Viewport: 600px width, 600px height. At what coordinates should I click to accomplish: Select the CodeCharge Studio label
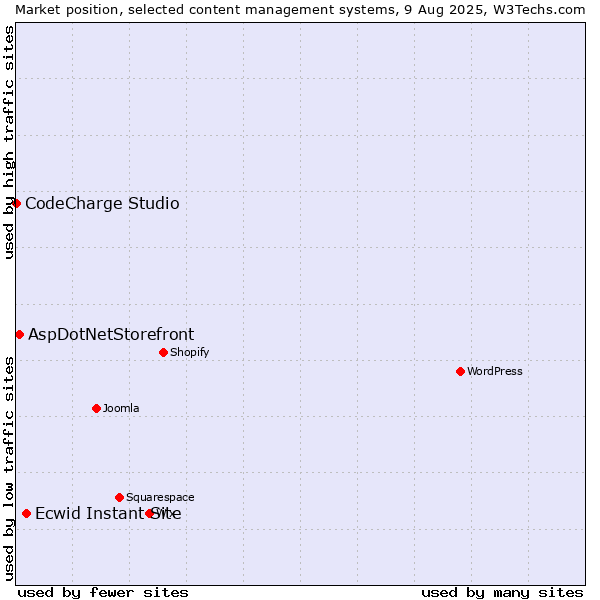pyautogui.click(x=102, y=203)
